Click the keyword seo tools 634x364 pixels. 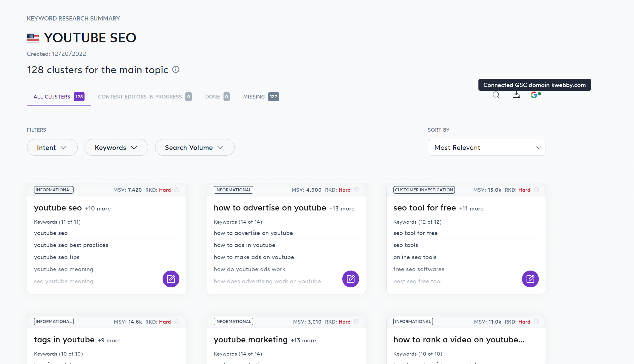tap(406, 245)
